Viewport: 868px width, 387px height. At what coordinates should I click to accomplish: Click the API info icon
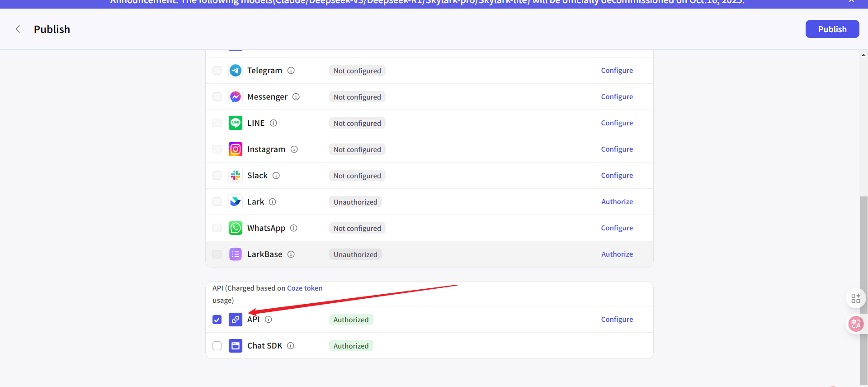click(x=269, y=320)
